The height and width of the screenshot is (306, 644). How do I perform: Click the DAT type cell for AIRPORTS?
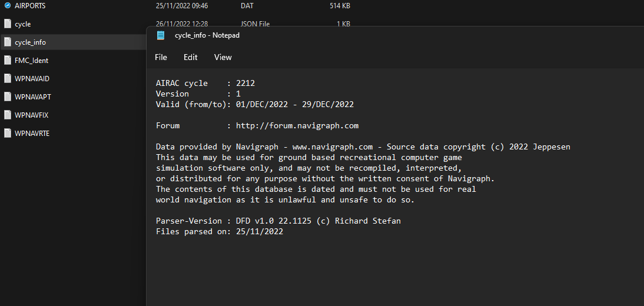coord(247,5)
